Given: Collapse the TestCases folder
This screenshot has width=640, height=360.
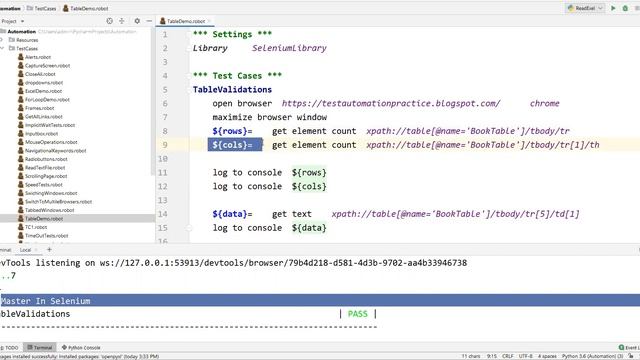Looking at the screenshot, I should point(2,49).
